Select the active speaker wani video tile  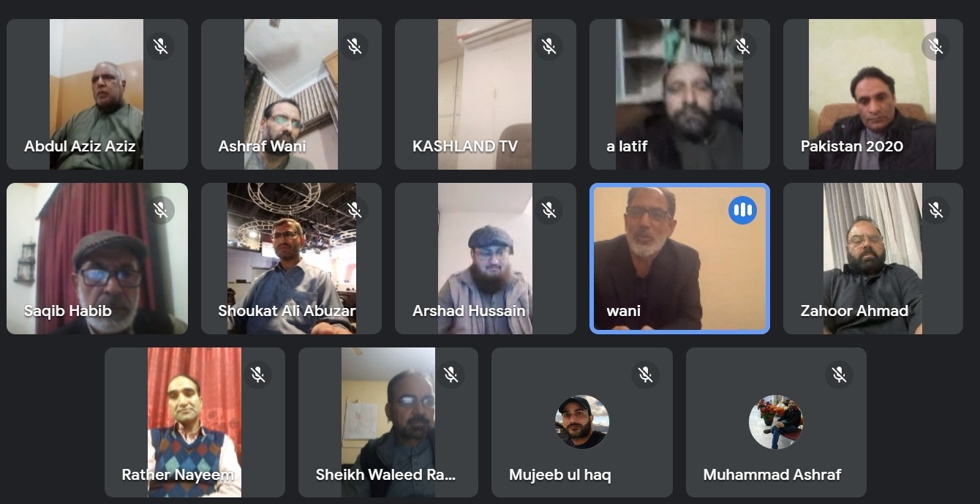[679, 258]
